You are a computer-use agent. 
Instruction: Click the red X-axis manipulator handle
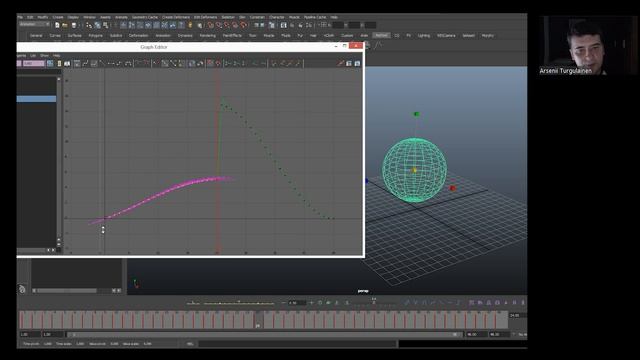452,188
